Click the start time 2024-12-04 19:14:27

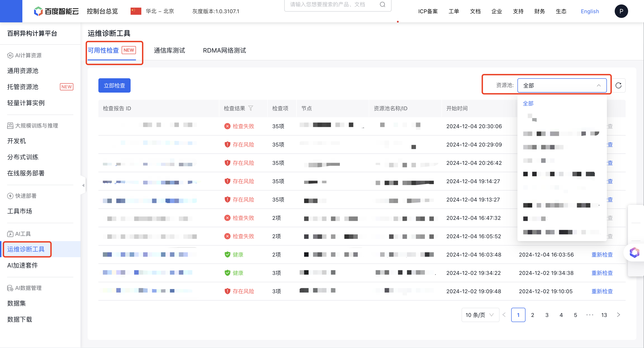(x=473, y=181)
